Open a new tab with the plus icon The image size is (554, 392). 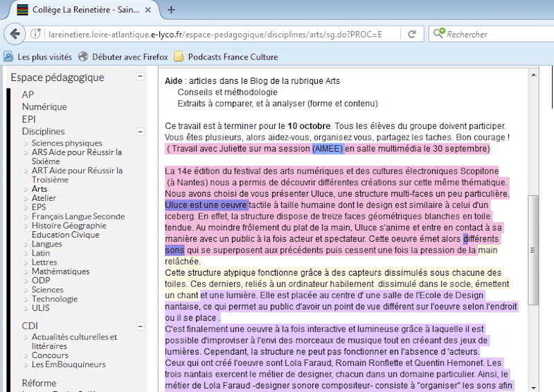(x=171, y=10)
